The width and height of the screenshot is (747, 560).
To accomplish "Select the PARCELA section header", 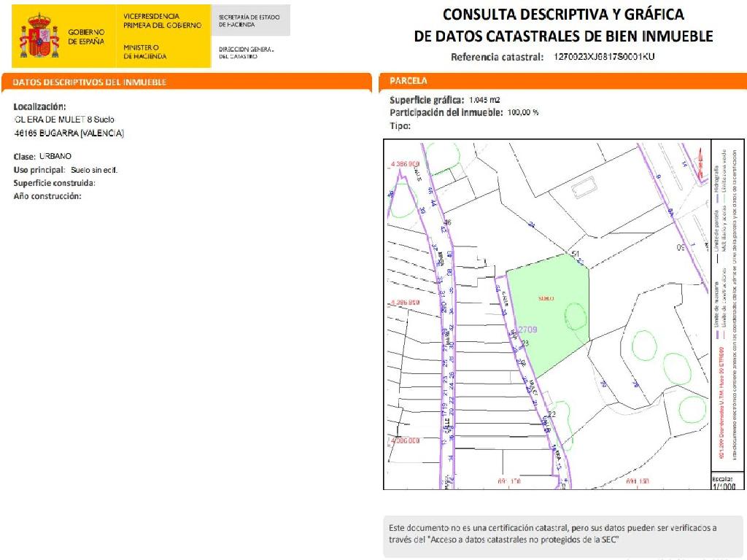I will click(409, 81).
